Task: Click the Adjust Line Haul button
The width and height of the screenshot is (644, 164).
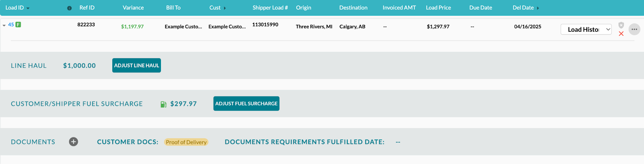Action: pyautogui.click(x=136, y=66)
